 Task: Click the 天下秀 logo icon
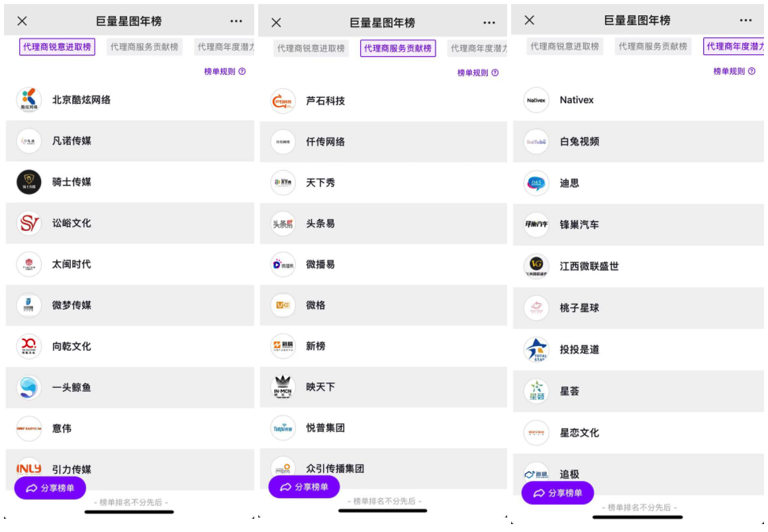pos(283,183)
